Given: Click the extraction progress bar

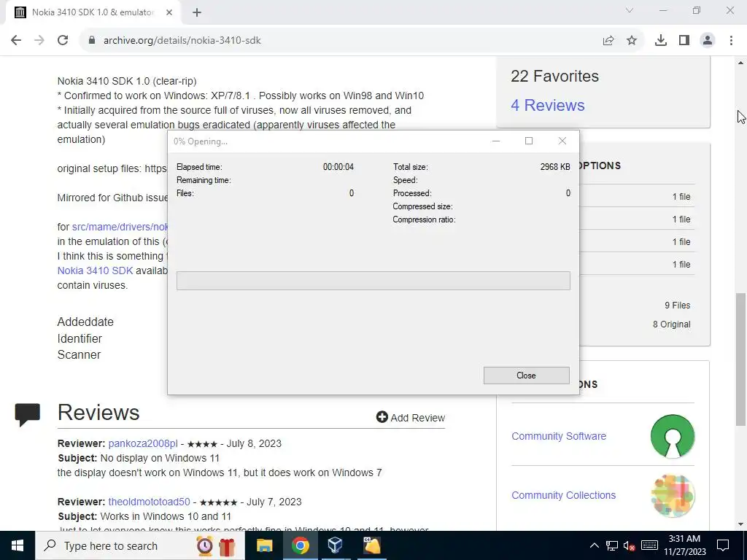Looking at the screenshot, I should tap(373, 281).
